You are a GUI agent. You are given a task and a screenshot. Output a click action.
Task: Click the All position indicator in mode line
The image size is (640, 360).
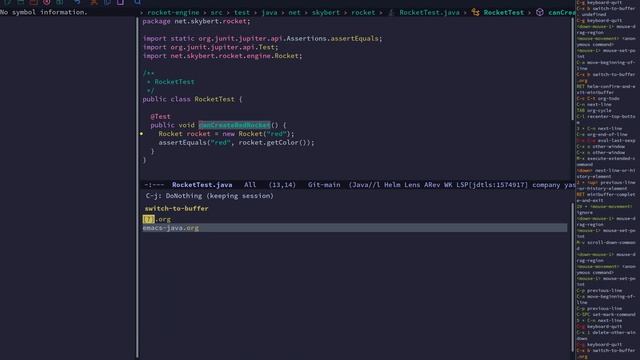pyautogui.click(x=250, y=185)
